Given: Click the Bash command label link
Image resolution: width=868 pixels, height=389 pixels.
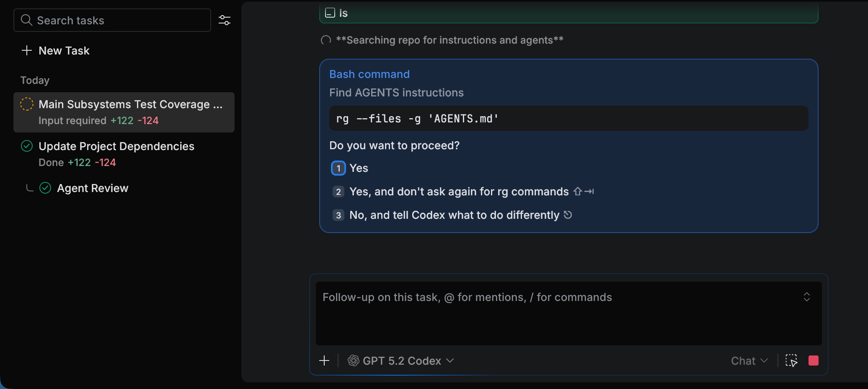Looking at the screenshot, I should (369, 74).
